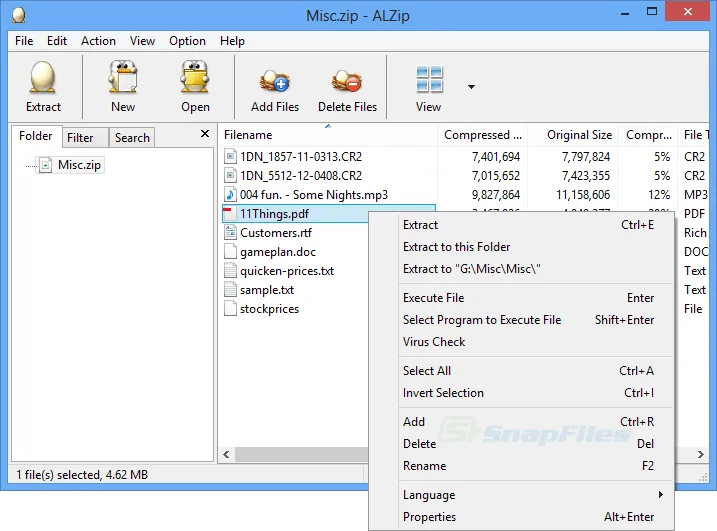Sort by the Compressed size column header
This screenshot has height=531, width=717.
click(x=482, y=135)
